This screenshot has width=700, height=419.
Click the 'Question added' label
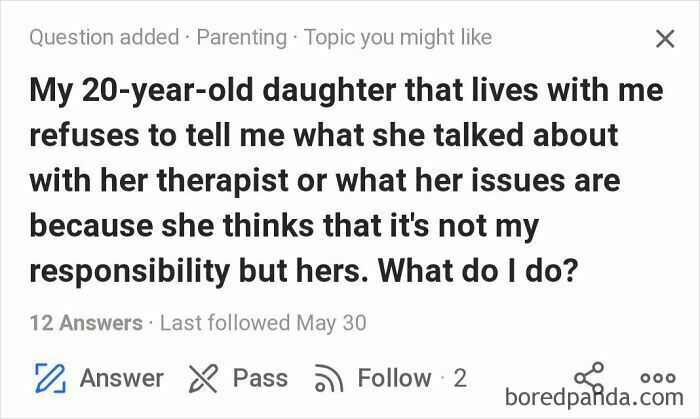[x=104, y=37]
